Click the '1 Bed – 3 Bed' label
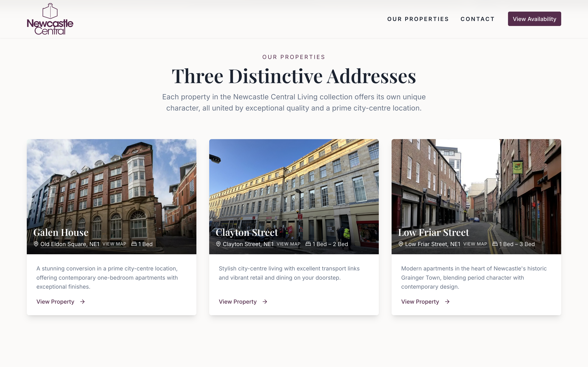The width and height of the screenshot is (588, 367). click(x=517, y=244)
